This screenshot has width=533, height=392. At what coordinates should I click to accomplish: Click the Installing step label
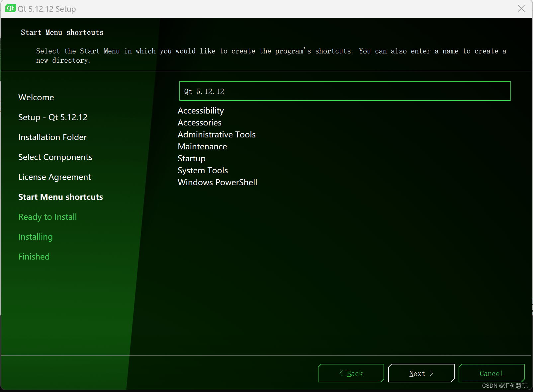[x=36, y=237]
